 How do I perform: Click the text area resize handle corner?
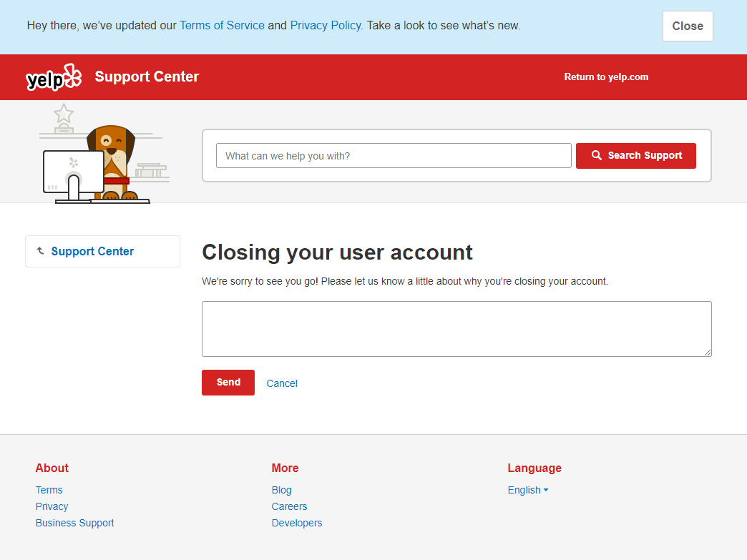(x=708, y=353)
